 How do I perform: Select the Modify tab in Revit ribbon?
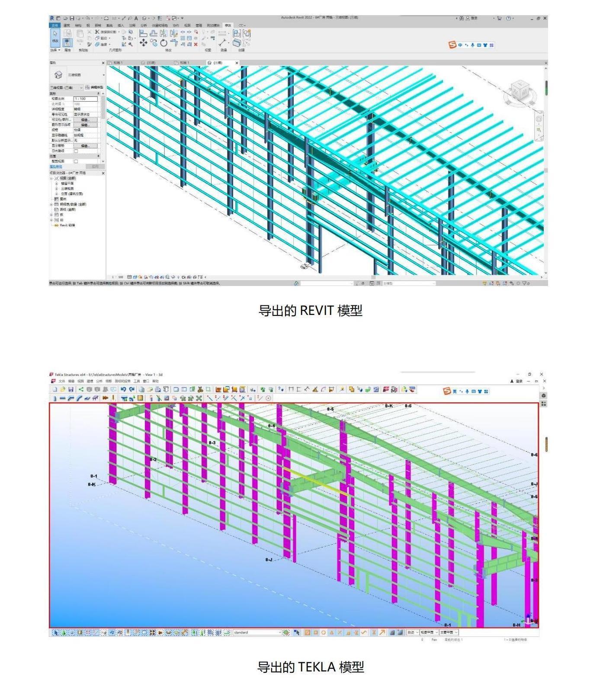coord(228,26)
